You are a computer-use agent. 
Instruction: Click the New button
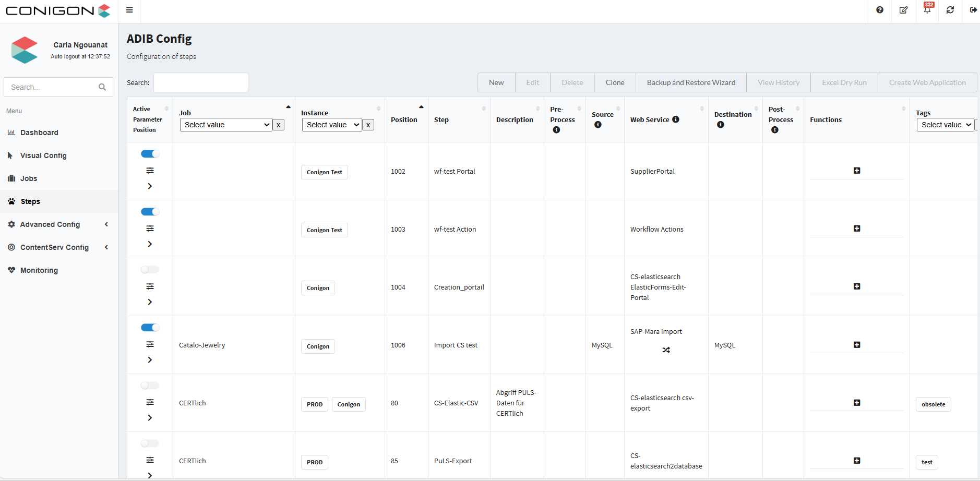coord(496,82)
